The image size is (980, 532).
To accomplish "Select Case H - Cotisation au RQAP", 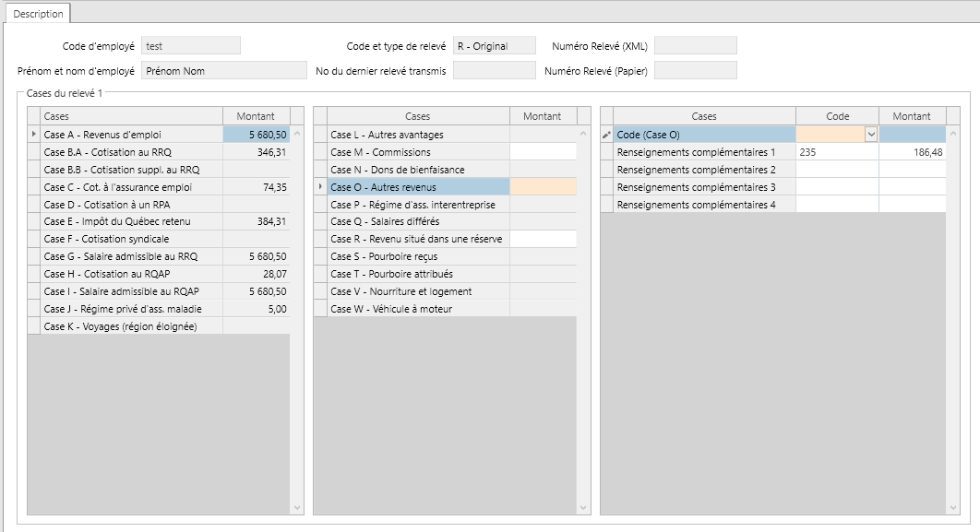I will point(159,274).
